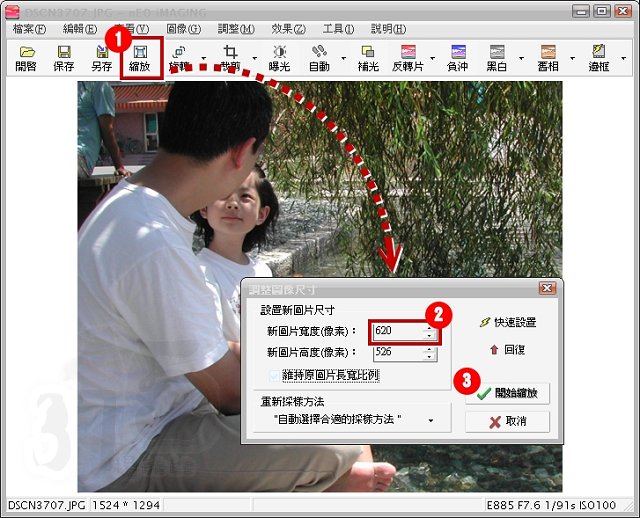Decrease width with the down stepper arrow
The image size is (640, 518).
[x=429, y=335]
